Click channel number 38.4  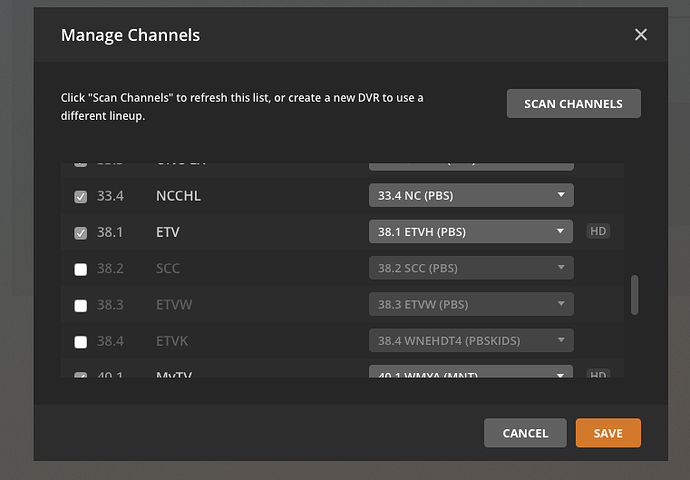[x=110, y=341]
